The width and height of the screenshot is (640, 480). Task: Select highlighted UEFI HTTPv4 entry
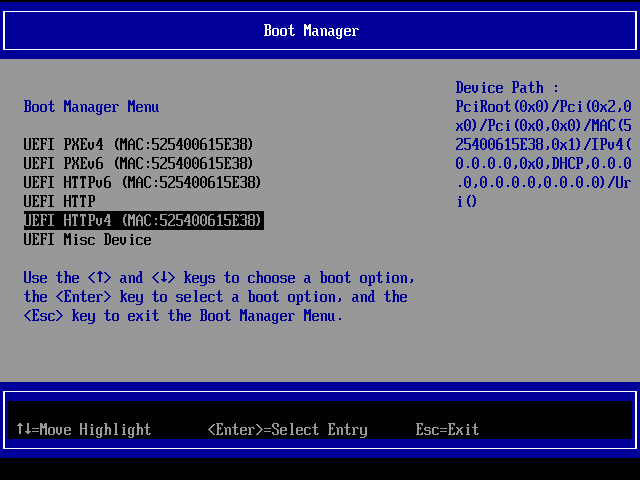click(144, 221)
